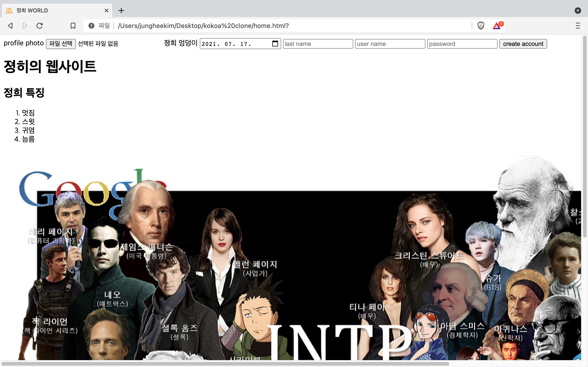The width and height of the screenshot is (588, 367).
Task: Click the back navigation arrow
Action: pyautogui.click(x=10, y=26)
